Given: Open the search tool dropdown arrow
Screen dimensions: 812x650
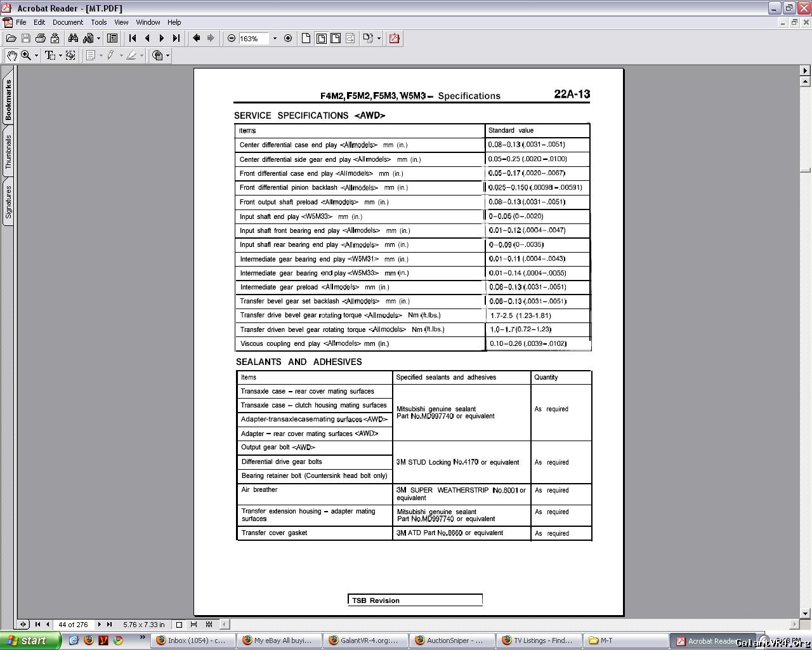Looking at the screenshot, I should point(98,39).
